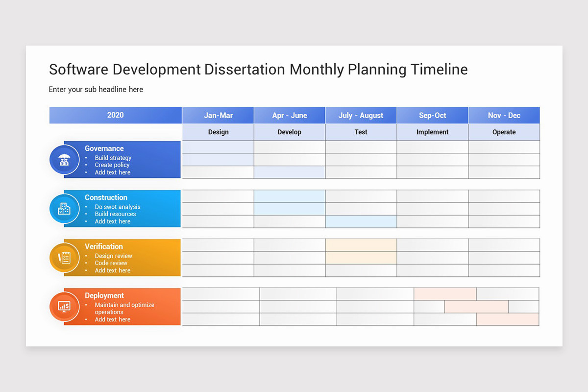Click the Governance umbrella icon
588x392 pixels.
(x=64, y=160)
